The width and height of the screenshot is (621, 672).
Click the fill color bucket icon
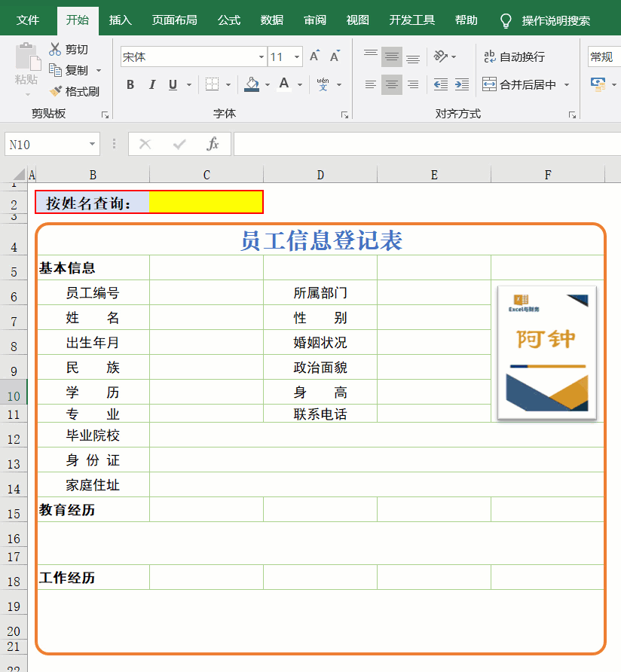pos(252,85)
